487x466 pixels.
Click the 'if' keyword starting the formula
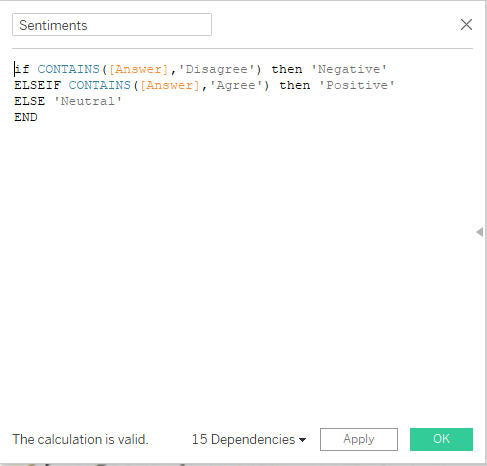22,69
